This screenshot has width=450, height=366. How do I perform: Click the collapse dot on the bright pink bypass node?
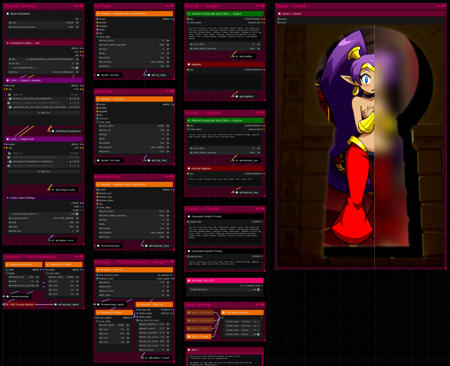(x=189, y=281)
